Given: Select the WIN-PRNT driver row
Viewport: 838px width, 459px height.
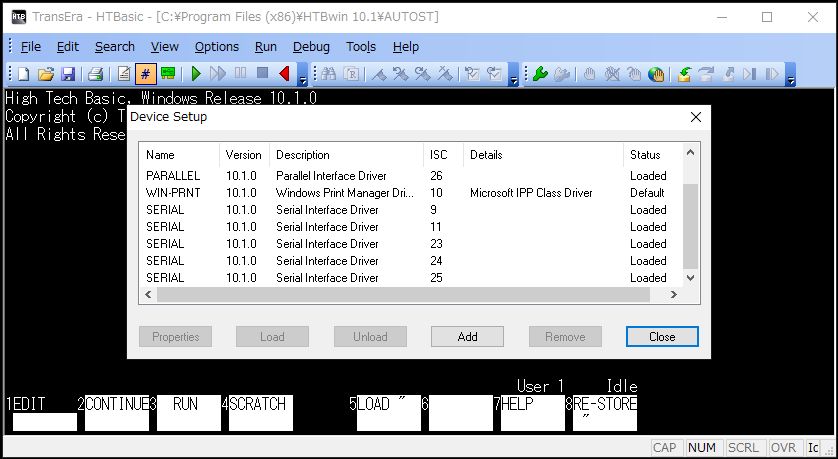Looking at the screenshot, I should tap(411, 193).
